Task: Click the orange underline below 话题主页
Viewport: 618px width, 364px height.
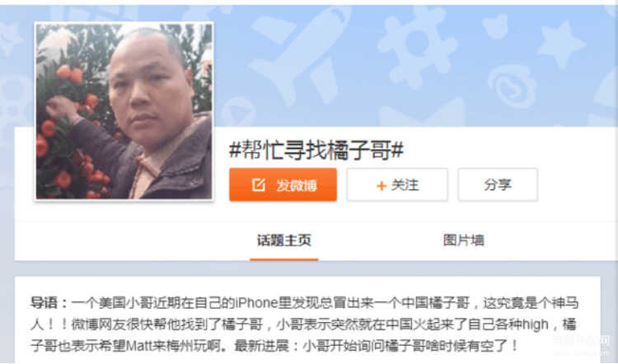Action: [x=284, y=259]
